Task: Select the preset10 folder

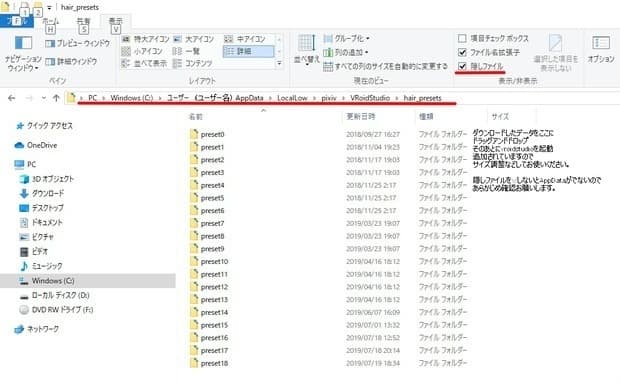Action: click(214, 261)
